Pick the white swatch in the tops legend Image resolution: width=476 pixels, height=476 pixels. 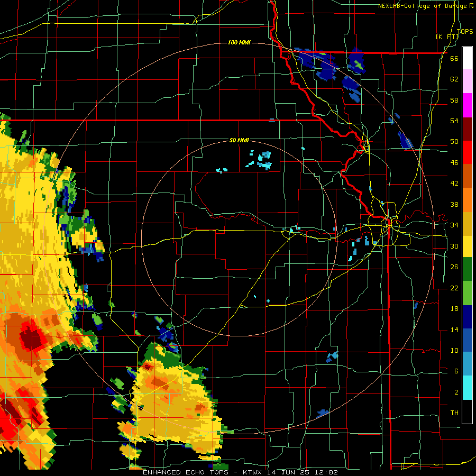467,58
